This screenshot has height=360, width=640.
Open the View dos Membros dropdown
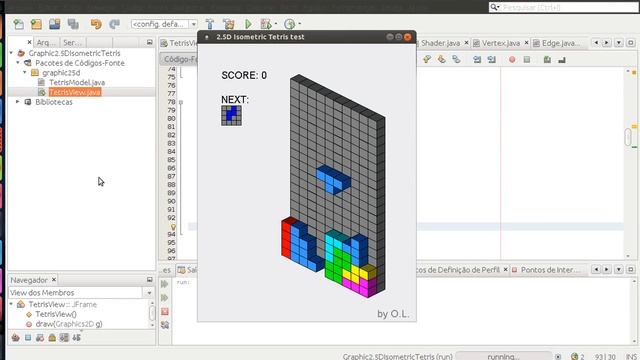[149, 293]
